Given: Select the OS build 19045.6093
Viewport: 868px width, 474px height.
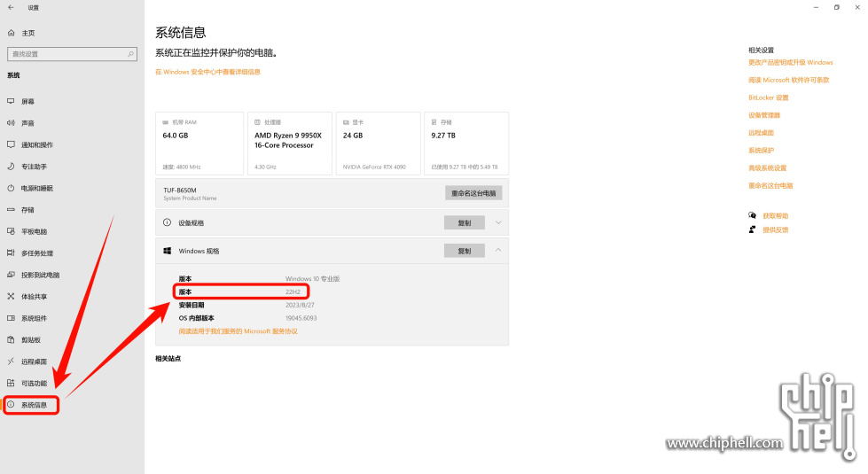Looking at the screenshot, I should pyautogui.click(x=301, y=318).
